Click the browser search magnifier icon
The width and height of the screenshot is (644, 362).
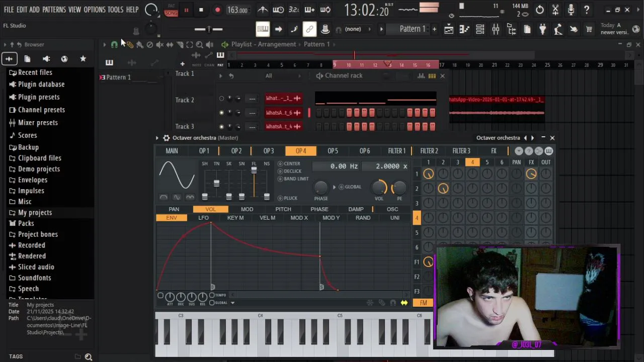pyautogui.click(x=88, y=356)
